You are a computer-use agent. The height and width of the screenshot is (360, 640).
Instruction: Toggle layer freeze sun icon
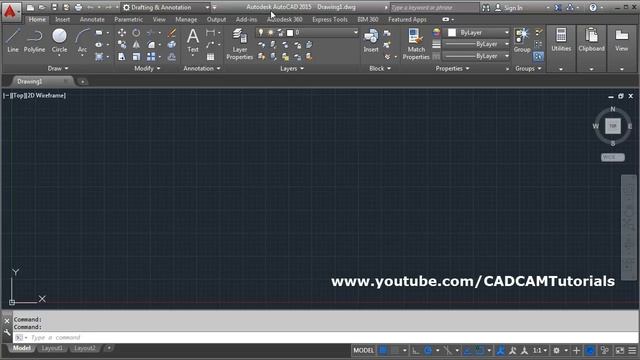point(270,32)
